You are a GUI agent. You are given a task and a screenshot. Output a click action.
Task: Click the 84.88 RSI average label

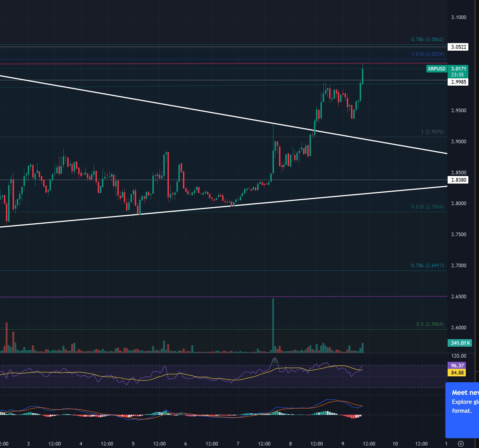[457, 373]
